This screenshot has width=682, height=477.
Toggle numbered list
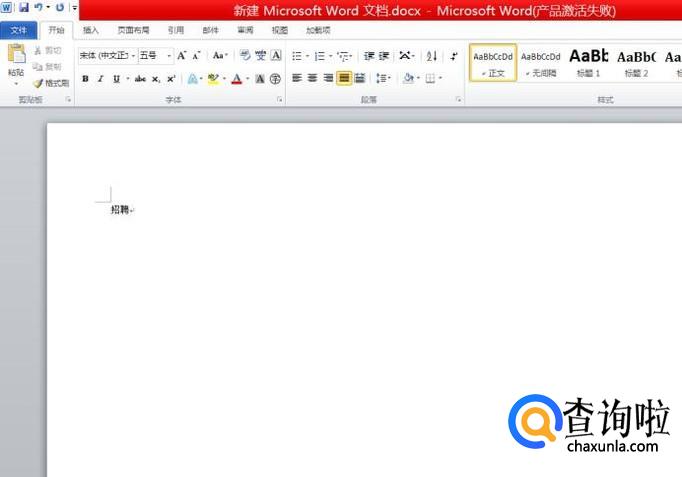[320, 56]
